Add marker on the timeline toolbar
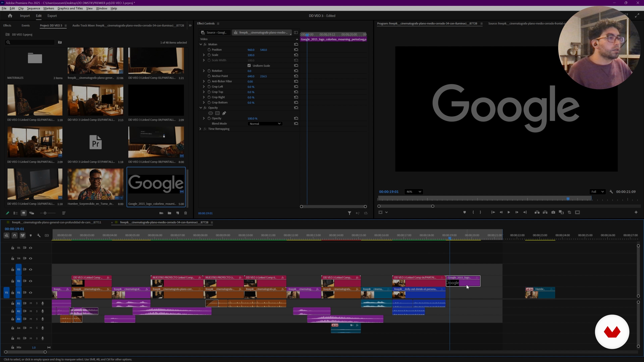644x362 pixels. [31, 236]
